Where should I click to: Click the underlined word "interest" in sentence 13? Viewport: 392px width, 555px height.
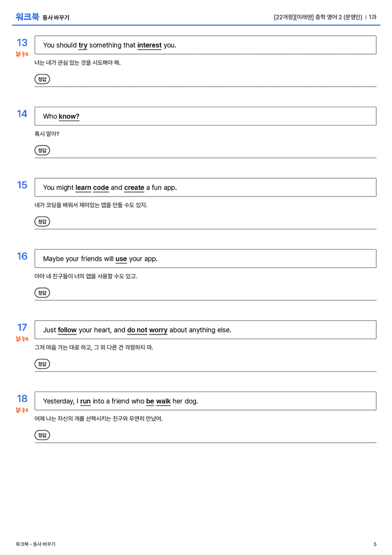click(150, 45)
